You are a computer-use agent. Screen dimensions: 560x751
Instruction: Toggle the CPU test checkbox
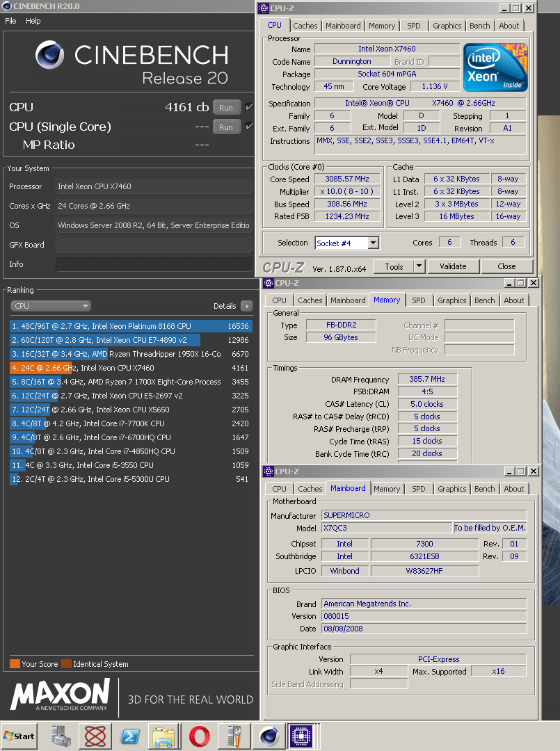[248, 107]
